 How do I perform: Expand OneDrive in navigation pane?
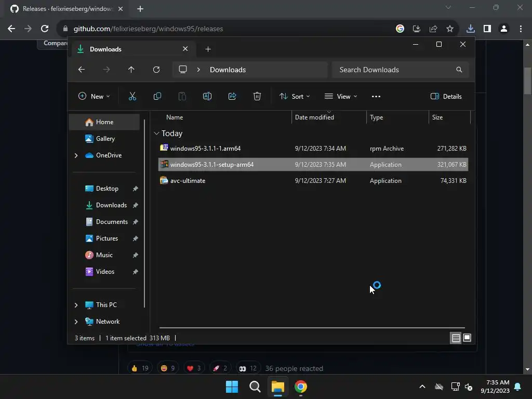click(x=76, y=155)
